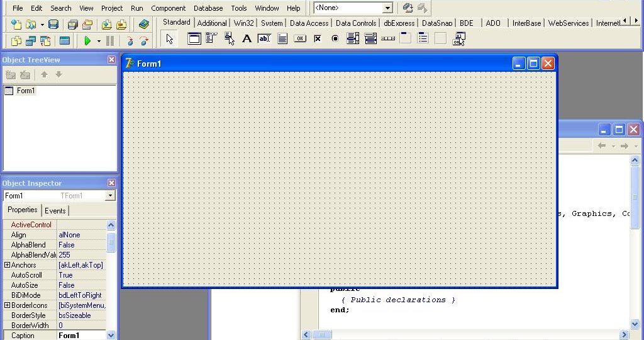The height and width of the screenshot is (340, 644).
Task: Click the Pause debugger icon
Action: (110, 41)
